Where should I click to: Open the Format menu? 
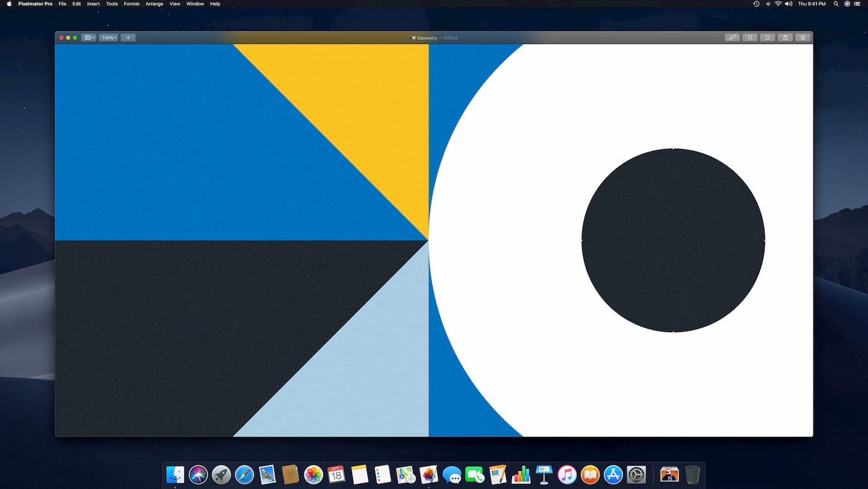click(x=131, y=4)
